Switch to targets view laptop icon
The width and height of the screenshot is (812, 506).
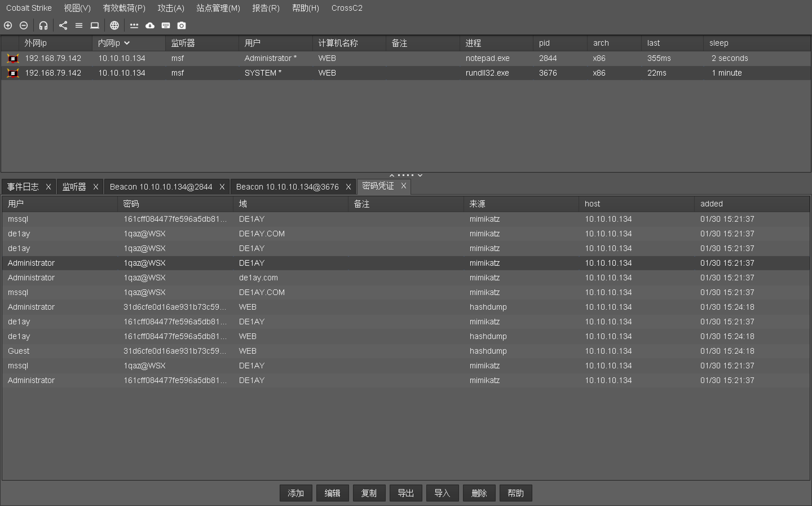point(95,25)
